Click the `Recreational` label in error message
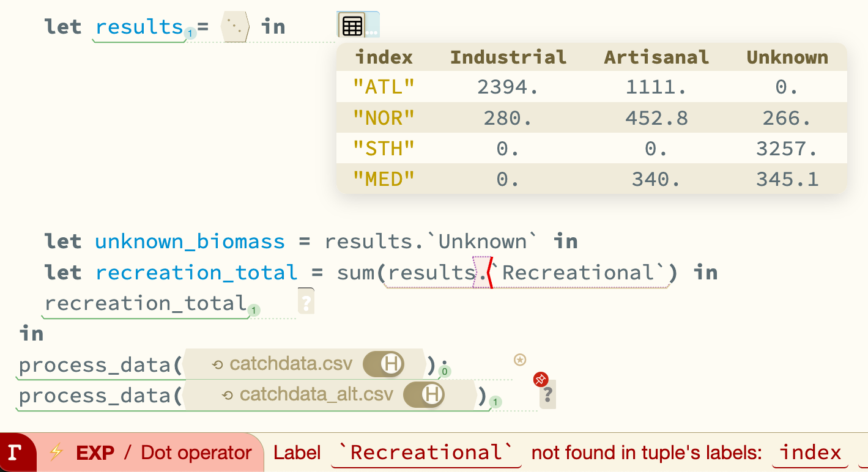This screenshot has height=472, width=868. tap(426, 453)
